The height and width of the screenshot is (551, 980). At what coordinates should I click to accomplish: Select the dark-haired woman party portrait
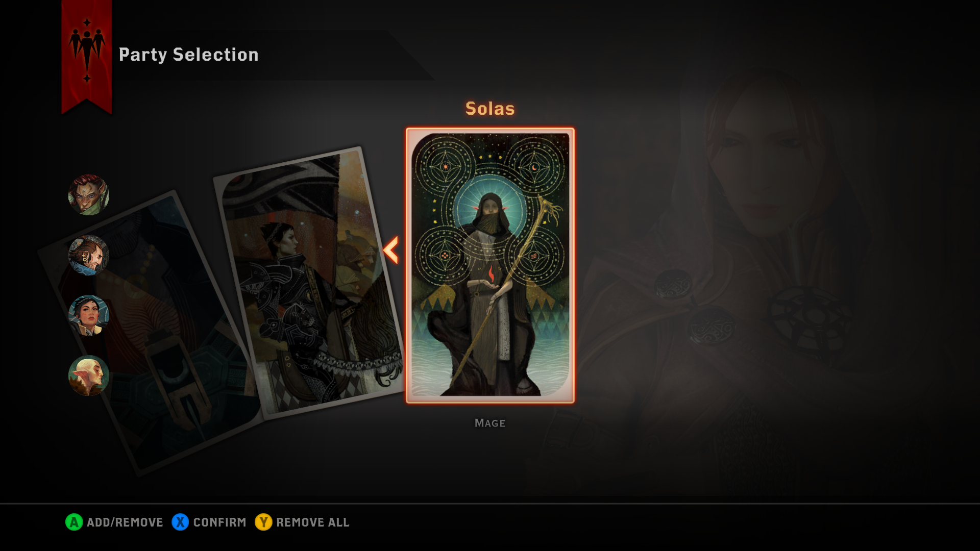point(89,315)
